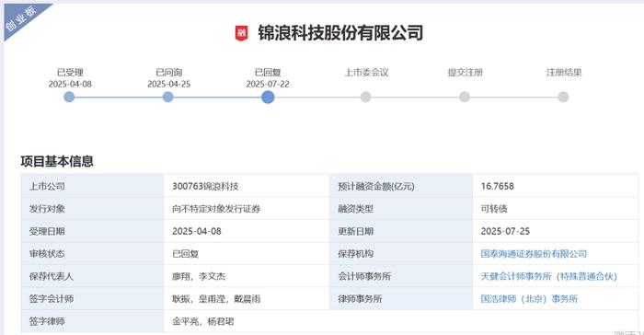Click the 锦浪科技股份有限公司 page title
This screenshot has height=335, width=644.
(x=340, y=33)
